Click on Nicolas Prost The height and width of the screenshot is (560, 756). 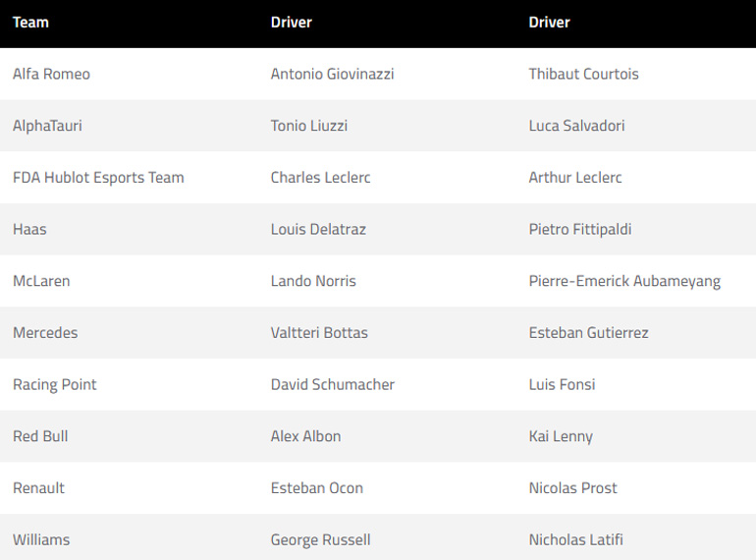(572, 488)
